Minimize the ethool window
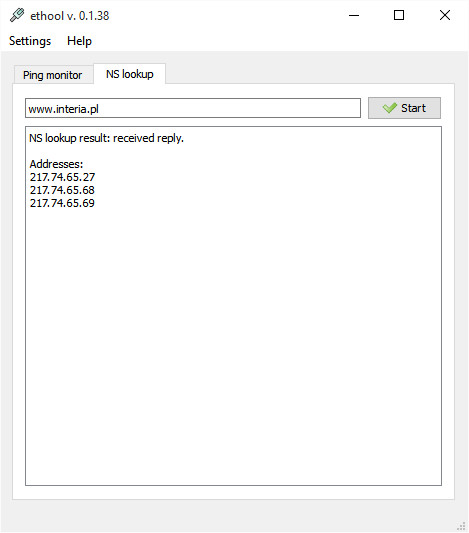Image resolution: width=469 pixels, height=533 pixels. coord(354,15)
